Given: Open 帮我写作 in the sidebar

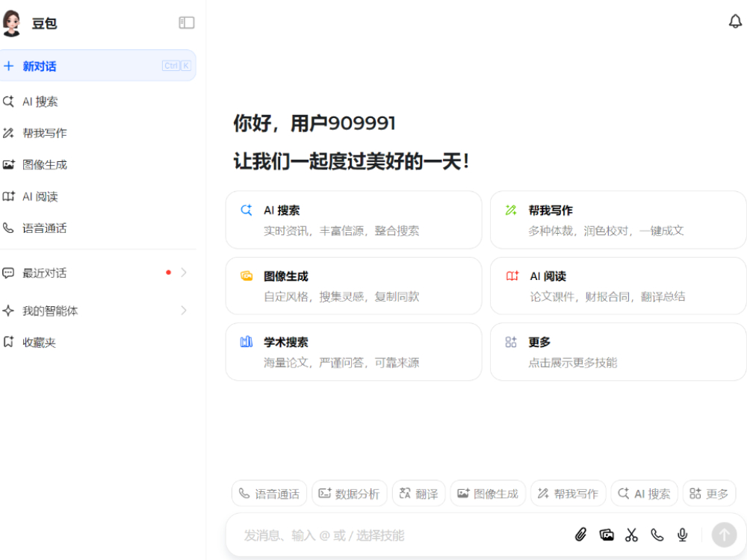Looking at the screenshot, I should tap(97, 133).
